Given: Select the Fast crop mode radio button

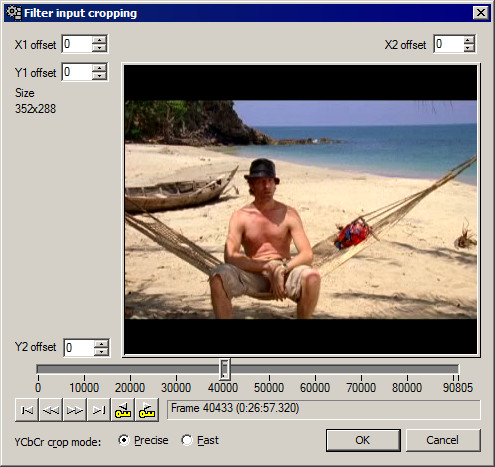Looking at the screenshot, I should coord(187,440).
